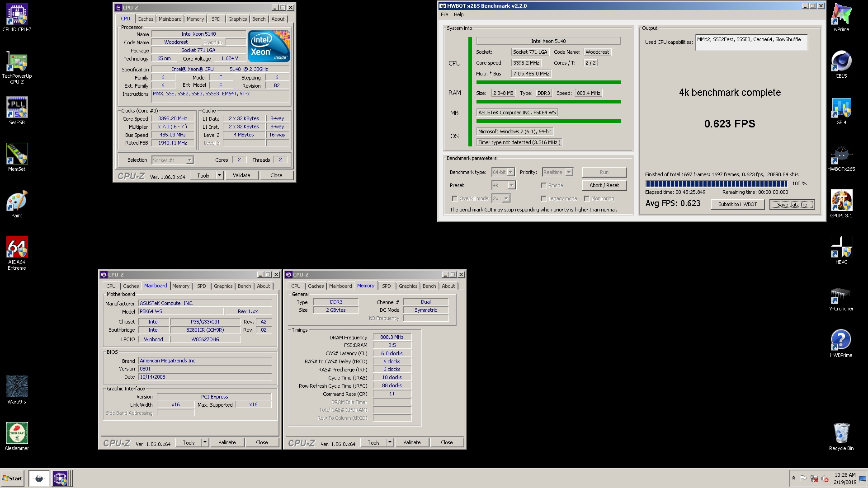Screen dimensions: 868x488
Task: Open HWBPrime desktop icon
Action: click(x=841, y=344)
